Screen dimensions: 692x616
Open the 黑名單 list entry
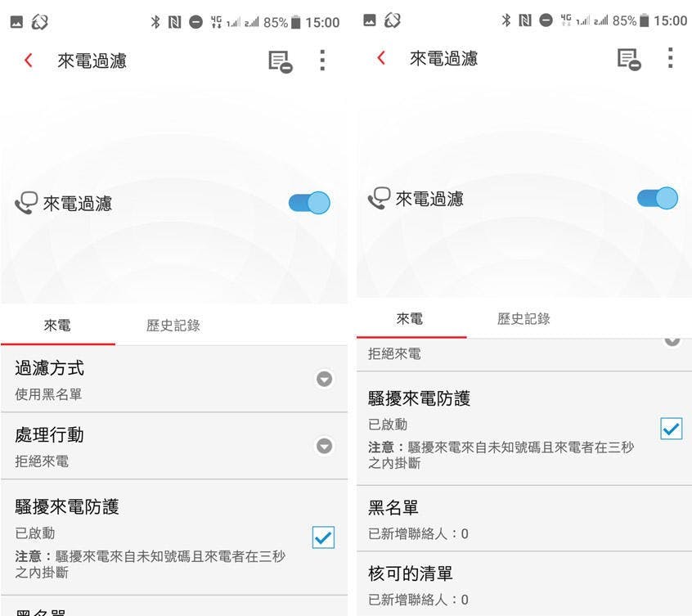(x=523, y=519)
